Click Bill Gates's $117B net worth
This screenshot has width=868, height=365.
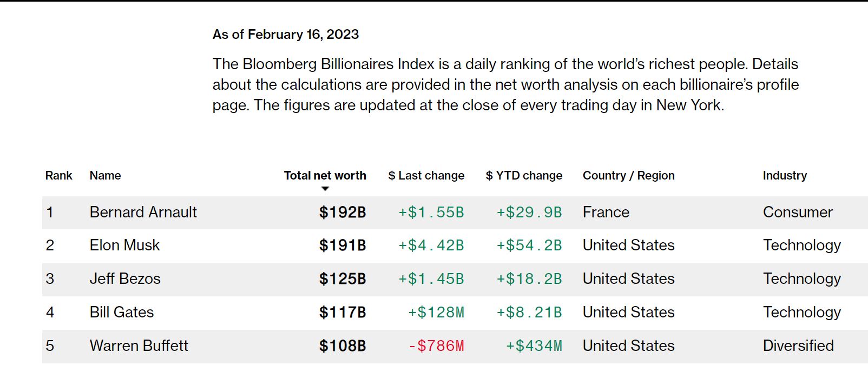point(342,312)
